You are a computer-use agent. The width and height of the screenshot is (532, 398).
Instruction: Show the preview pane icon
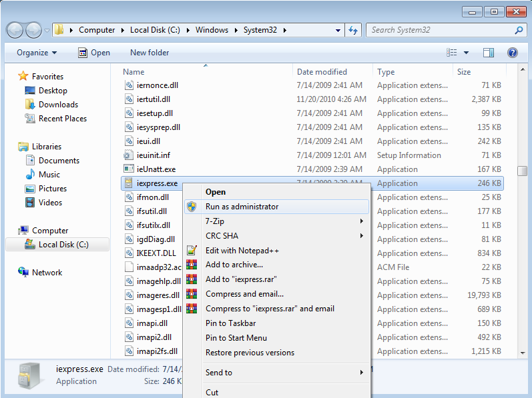point(489,53)
